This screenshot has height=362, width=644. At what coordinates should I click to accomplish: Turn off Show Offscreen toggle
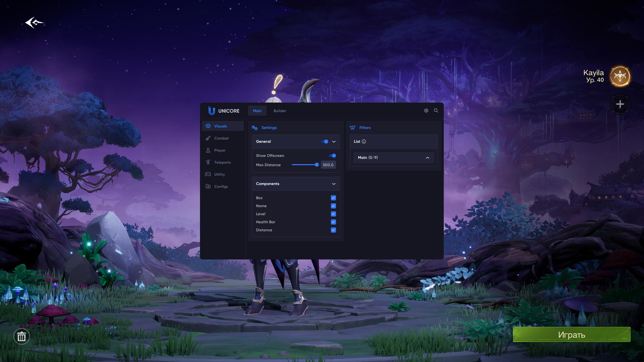point(332,156)
